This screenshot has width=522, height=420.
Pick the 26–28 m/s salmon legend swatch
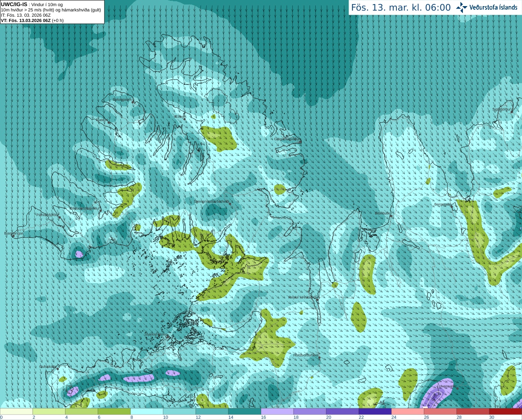[x=440, y=411]
